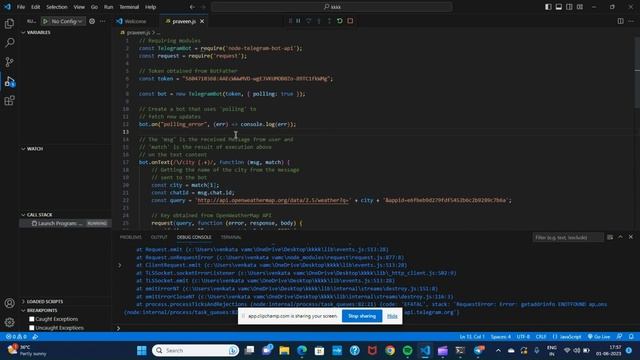Toggle the secondary side bar layout icon
The image size is (640, 360).
point(569,7)
